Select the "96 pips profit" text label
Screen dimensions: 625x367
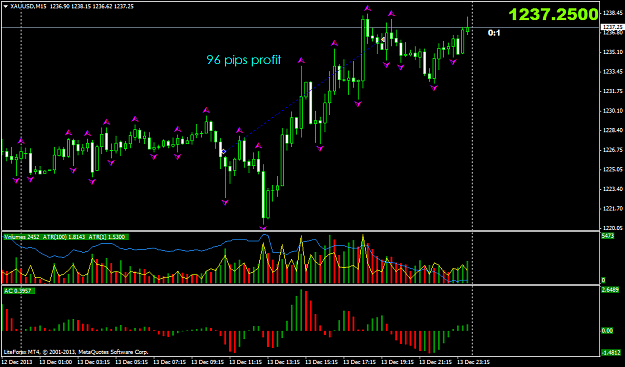[244, 60]
